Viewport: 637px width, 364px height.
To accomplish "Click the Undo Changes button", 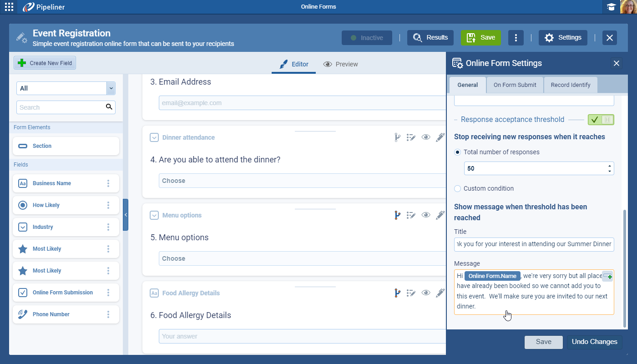I will [594, 342].
